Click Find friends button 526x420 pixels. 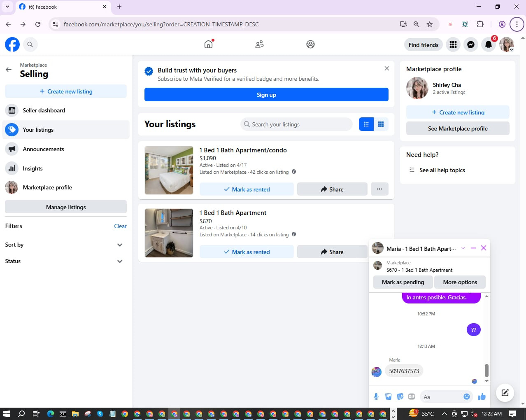tap(424, 45)
